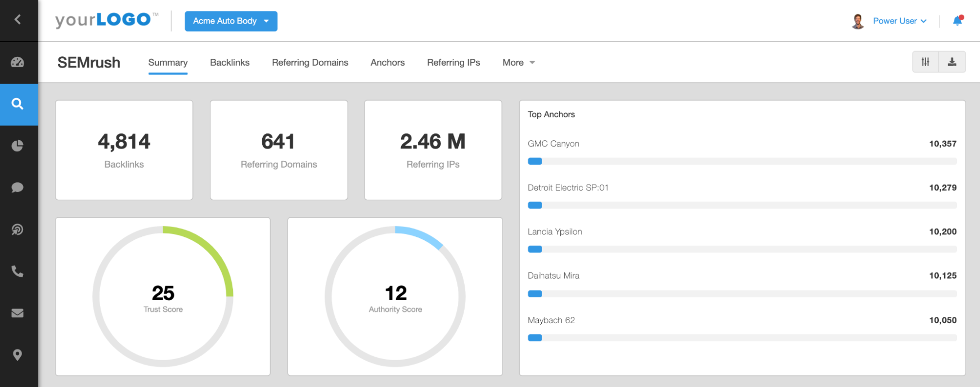Select the search magnifier sidebar icon
Viewport: 980px width, 387px height.
pyautogui.click(x=18, y=104)
